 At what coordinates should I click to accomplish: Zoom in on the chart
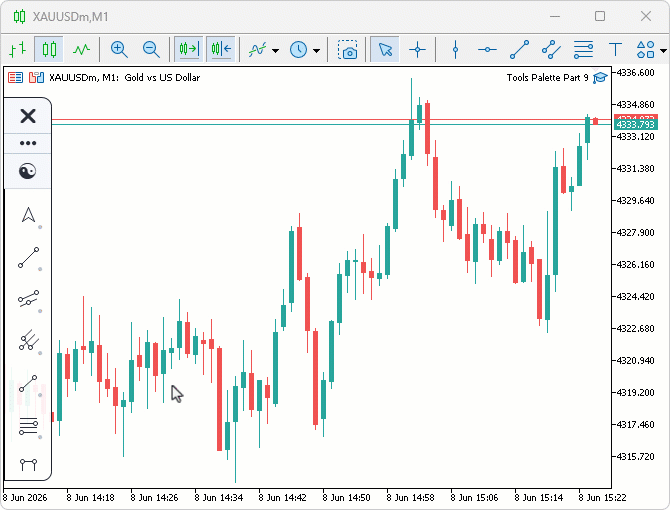(x=119, y=50)
